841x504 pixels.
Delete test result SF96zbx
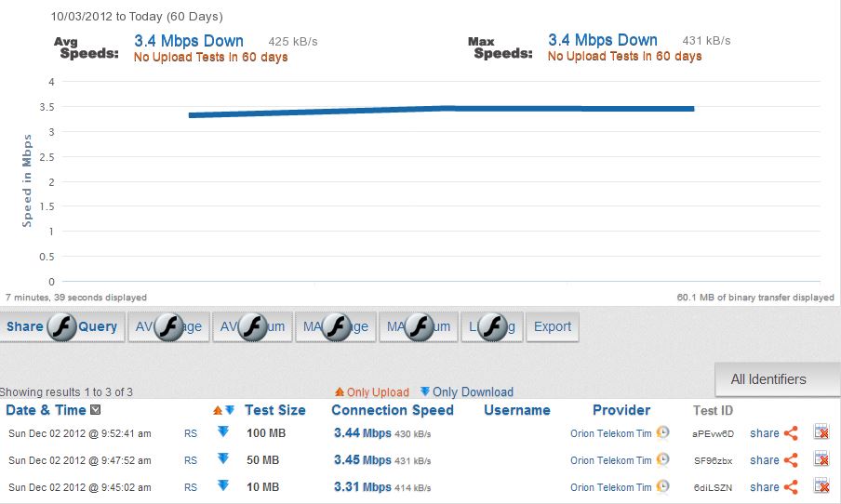[x=821, y=458]
